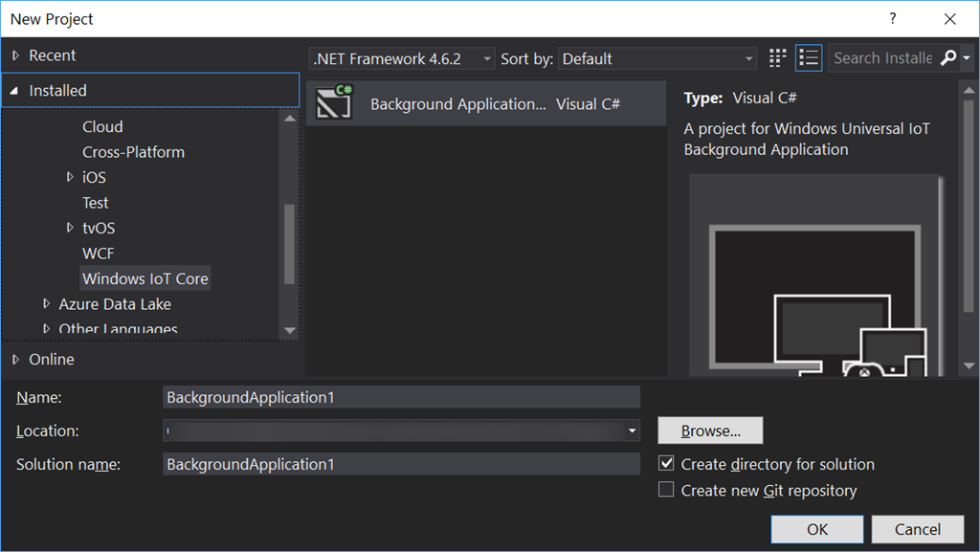Switch to small icons grid view

[777, 58]
